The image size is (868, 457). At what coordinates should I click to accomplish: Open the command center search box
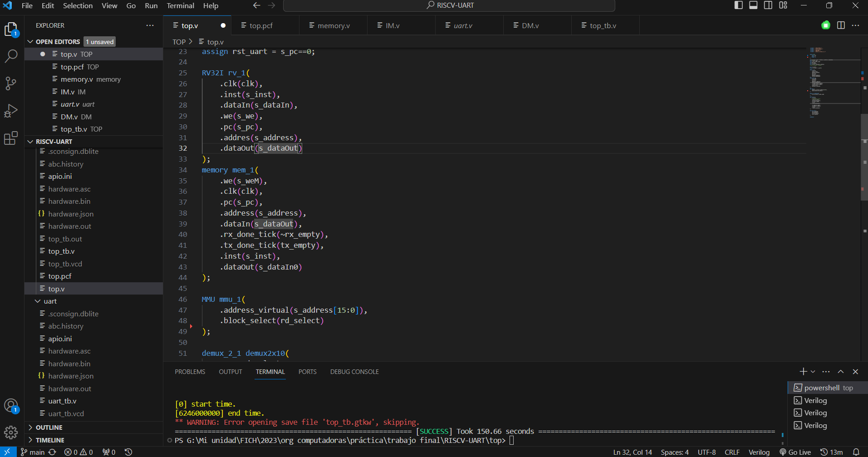449,5
